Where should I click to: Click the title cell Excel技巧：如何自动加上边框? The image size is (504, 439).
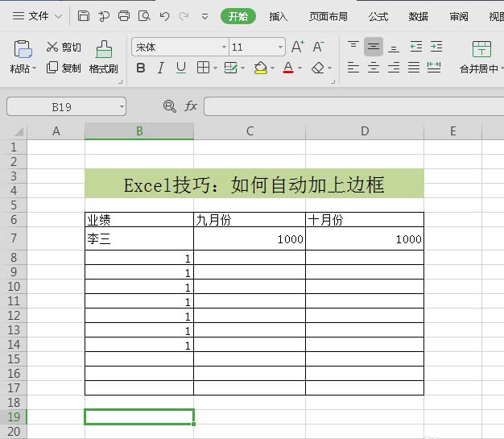(254, 184)
